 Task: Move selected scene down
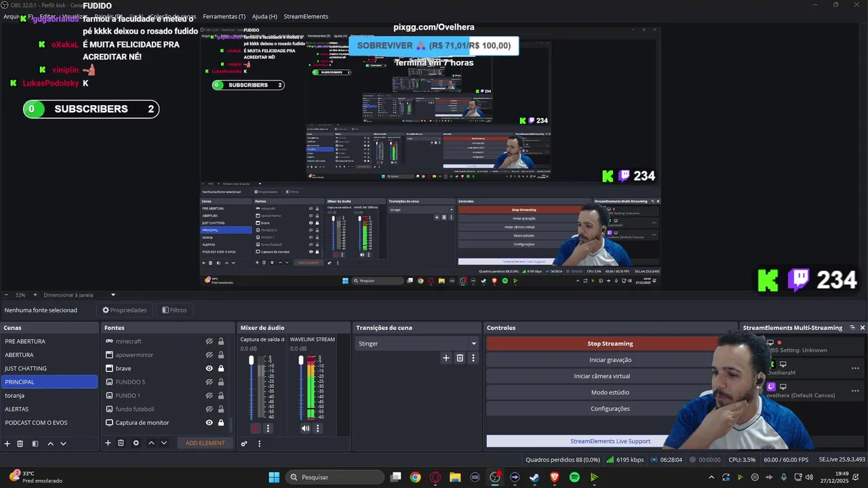63,443
